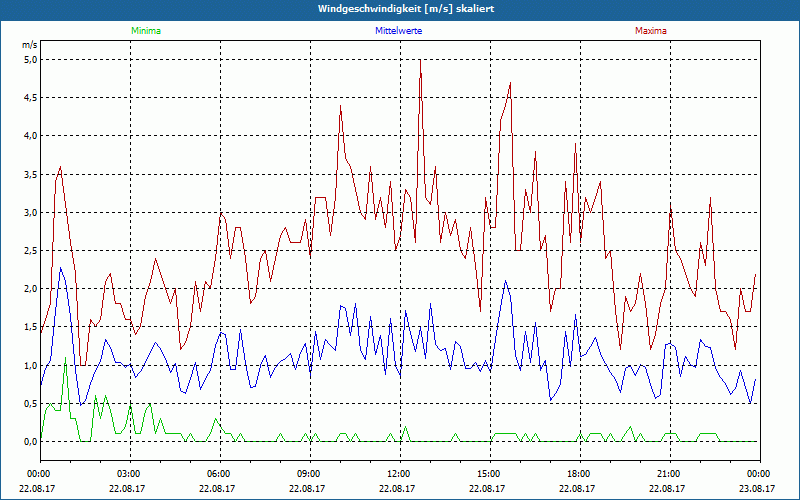This screenshot has height=500, width=800.
Task: Click the 5,0 y-axis value
Action: click(31, 60)
